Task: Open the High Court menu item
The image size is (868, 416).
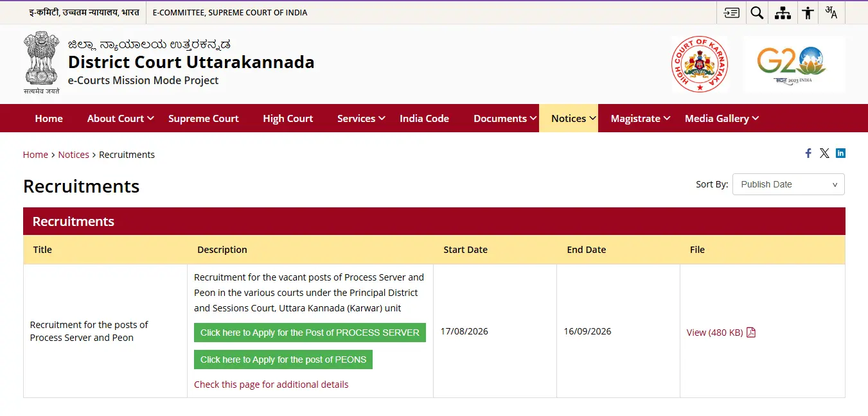Action: [x=288, y=118]
